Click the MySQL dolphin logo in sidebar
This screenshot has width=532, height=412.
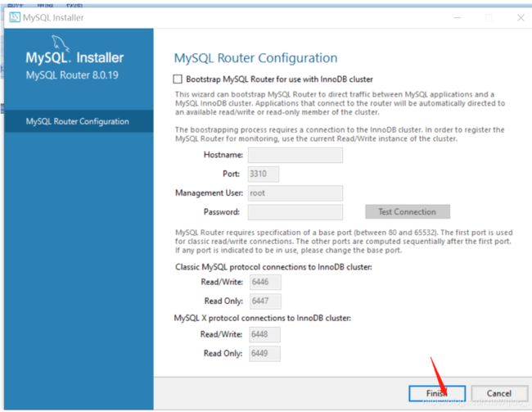pyautogui.click(x=61, y=43)
